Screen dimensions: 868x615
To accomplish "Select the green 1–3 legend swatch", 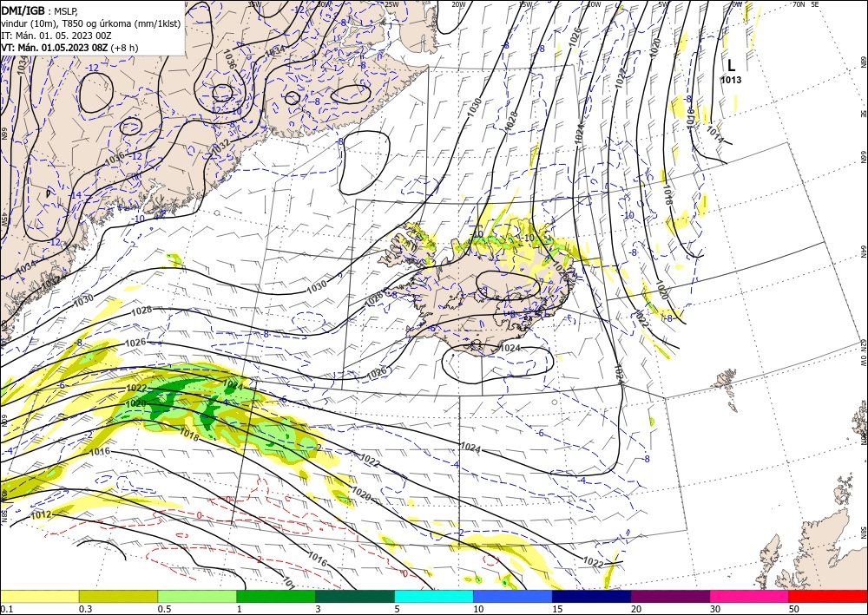I will pos(276,596).
